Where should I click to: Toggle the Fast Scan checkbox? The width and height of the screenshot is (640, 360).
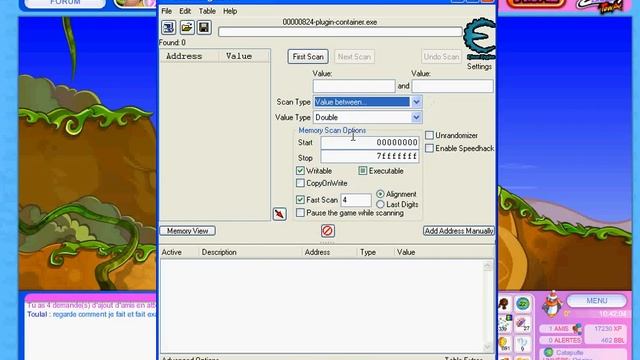pyautogui.click(x=300, y=200)
